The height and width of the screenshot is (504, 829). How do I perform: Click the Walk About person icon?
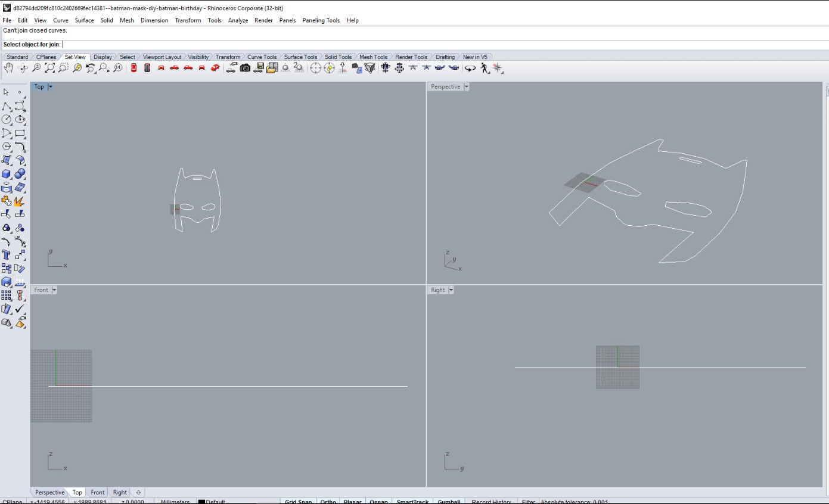(485, 68)
